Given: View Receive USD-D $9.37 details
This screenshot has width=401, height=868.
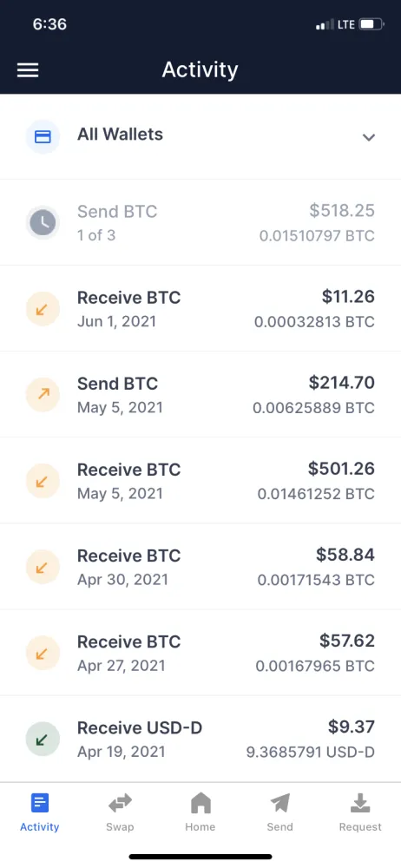Looking at the screenshot, I should pos(200,739).
